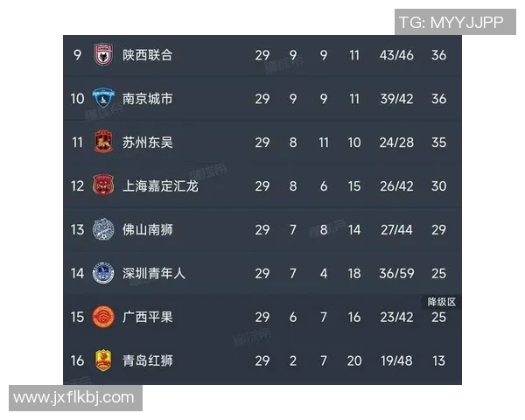The image size is (525, 420).
Task: Click the TG: MYYJJPP watermark
Action: 451,23
